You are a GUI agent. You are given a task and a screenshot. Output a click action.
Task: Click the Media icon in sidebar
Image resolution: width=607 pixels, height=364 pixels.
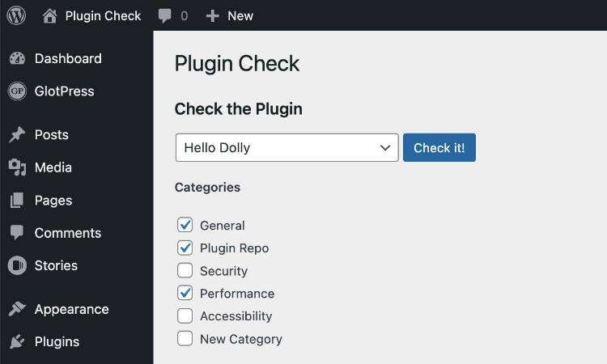pyautogui.click(x=17, y=167)
